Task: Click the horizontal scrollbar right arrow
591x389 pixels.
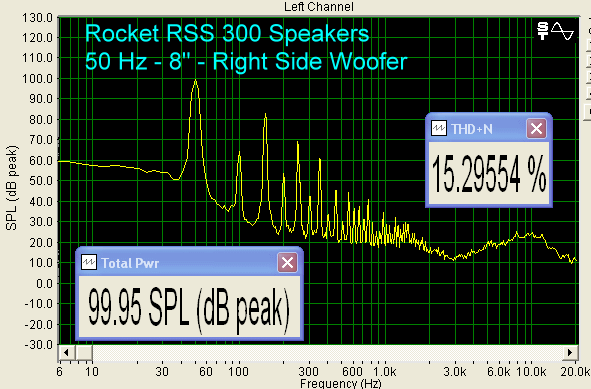Action: click(x=570, y=353)
